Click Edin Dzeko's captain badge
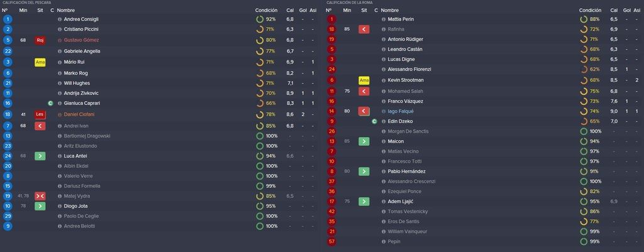 click(374, 121)
